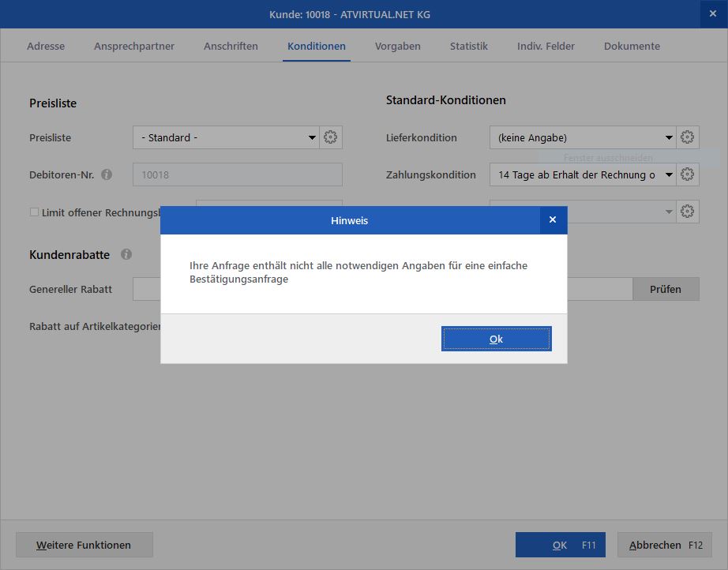Open Zahlungskondition settings gear icon
This screenshot has height=570, width=728.
coord(687,174)
